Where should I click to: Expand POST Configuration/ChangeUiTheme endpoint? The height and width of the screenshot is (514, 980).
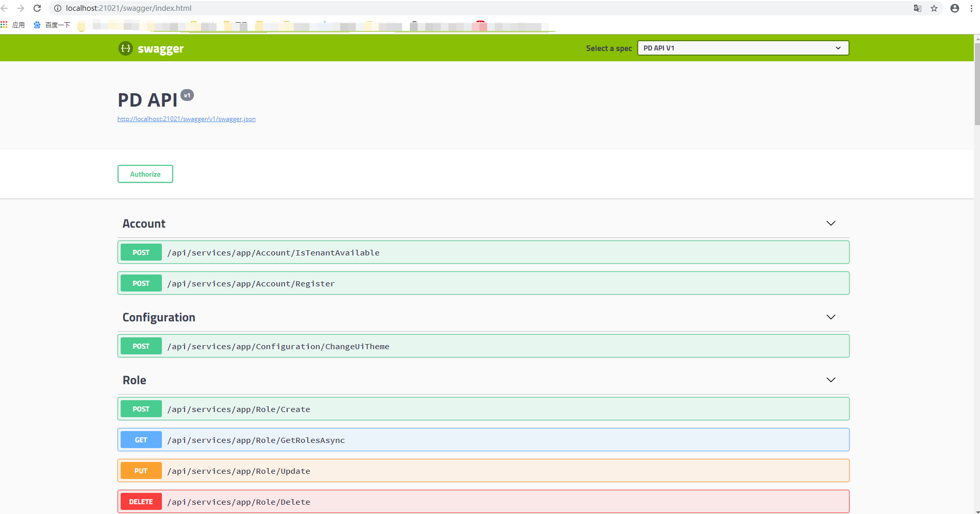point(484,346)
